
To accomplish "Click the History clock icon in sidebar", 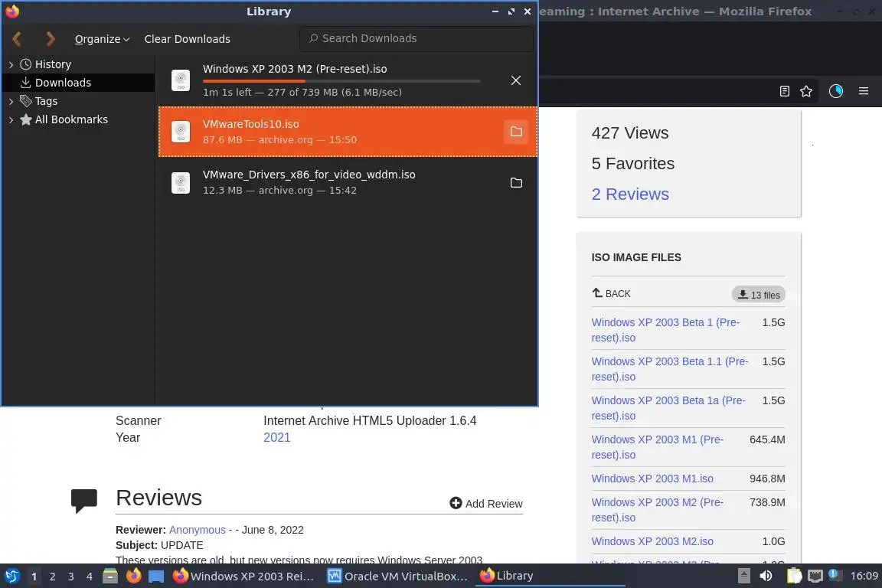I will pos(25,64).
